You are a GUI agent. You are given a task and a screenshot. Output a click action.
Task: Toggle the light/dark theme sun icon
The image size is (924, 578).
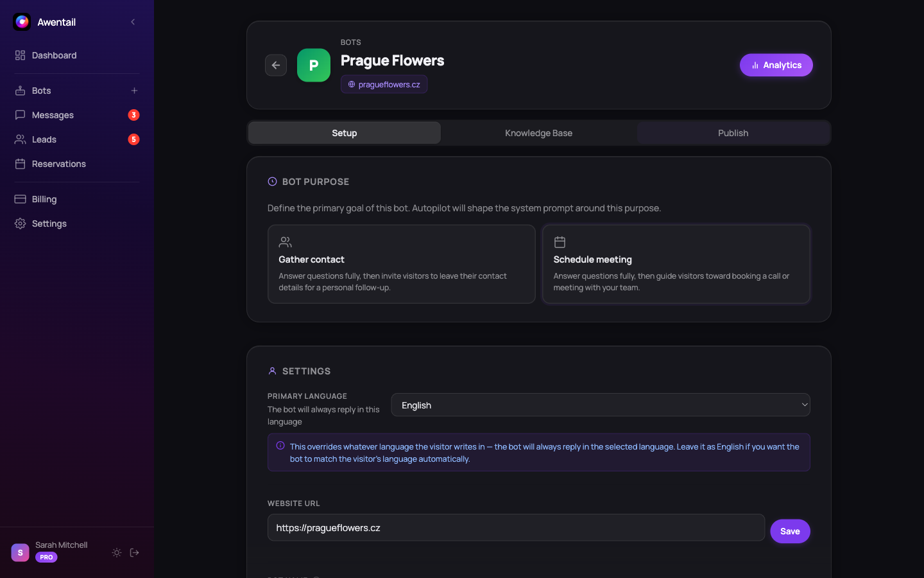(117, 552)
